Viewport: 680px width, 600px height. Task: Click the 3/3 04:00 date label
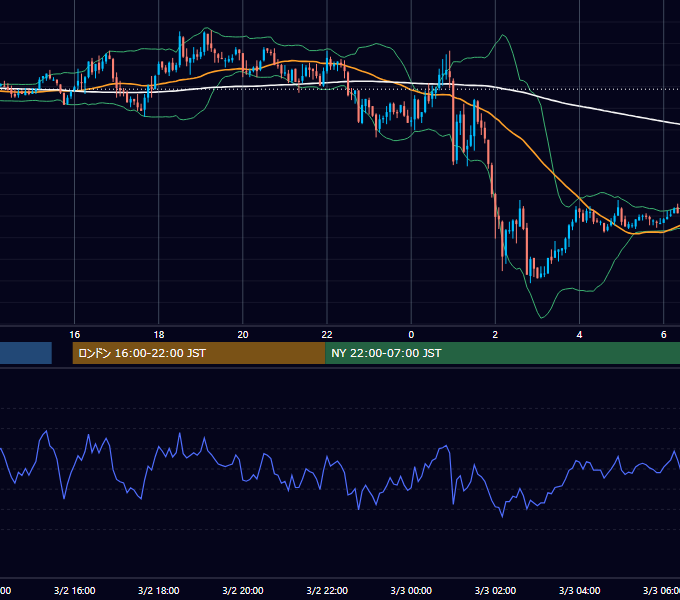click(579, 590)
